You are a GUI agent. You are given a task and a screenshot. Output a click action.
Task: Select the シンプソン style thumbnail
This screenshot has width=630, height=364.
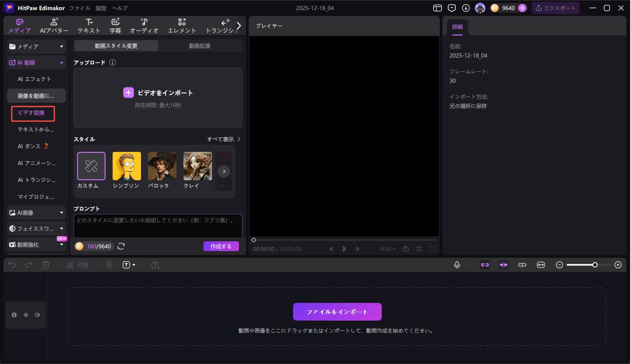coord(126,166)
